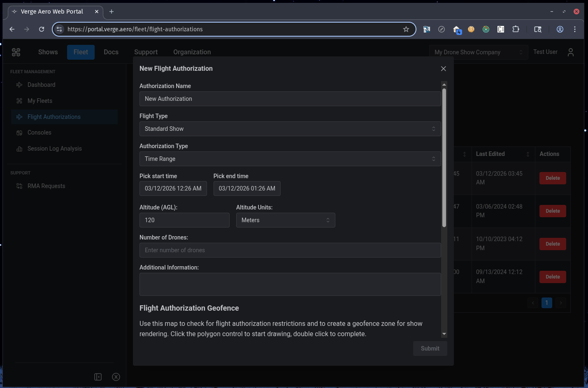This screenshot has width=588, height=388.
Task: Click the circled X icon at sidebar bottom
Action: click(116, 377)
